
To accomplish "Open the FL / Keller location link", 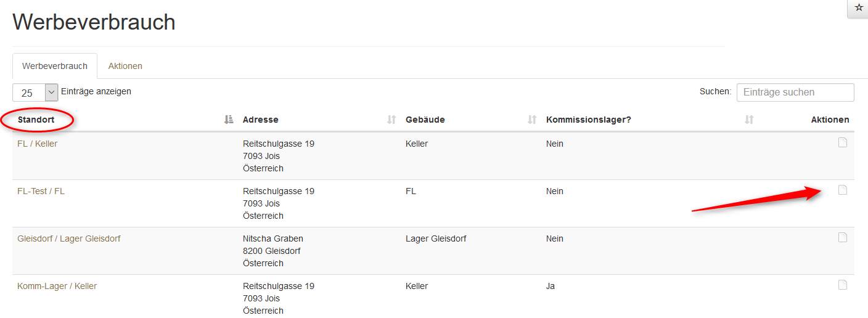I will [38, 144].
